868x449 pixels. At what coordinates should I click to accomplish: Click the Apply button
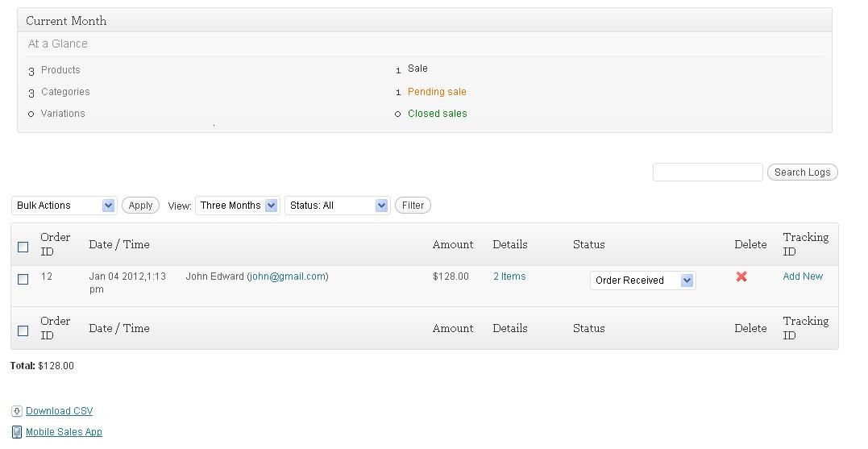(140, 206)
